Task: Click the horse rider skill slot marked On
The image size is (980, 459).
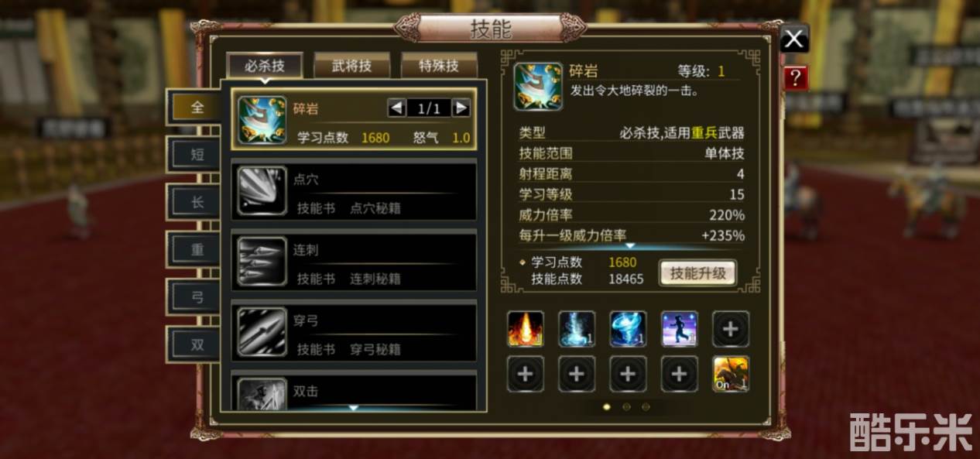Action: tap(731, 374)
